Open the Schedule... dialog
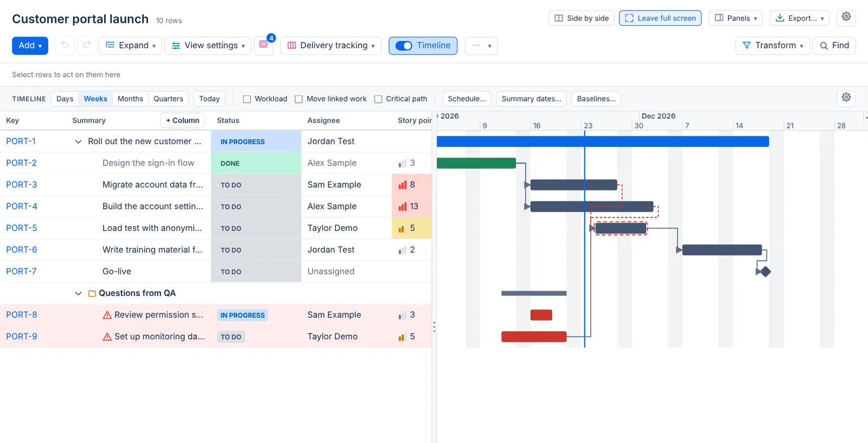Image resolution: width=868 pixels, height=443 pixels. (467, 99)
